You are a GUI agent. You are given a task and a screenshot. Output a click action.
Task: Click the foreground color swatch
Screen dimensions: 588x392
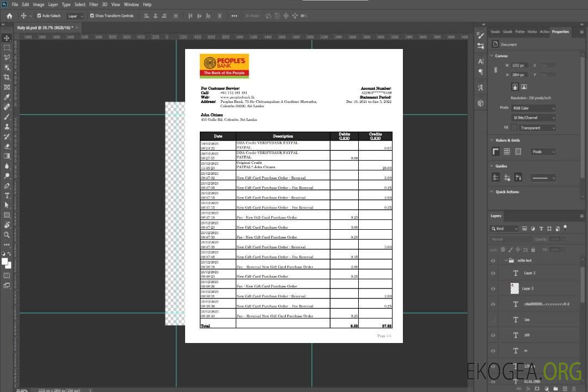(5, 261)
